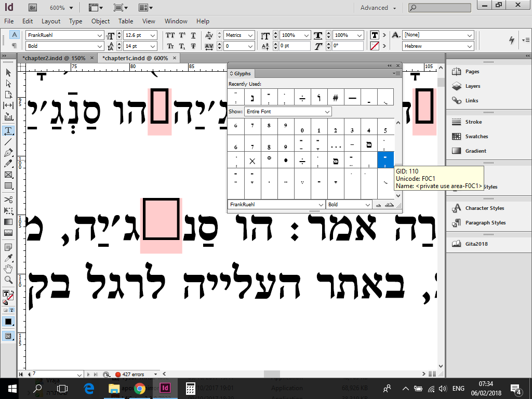This screenshot has height=399, width=532.
Task: Open the Hebrew language dropdown
Action: [470, 46]
